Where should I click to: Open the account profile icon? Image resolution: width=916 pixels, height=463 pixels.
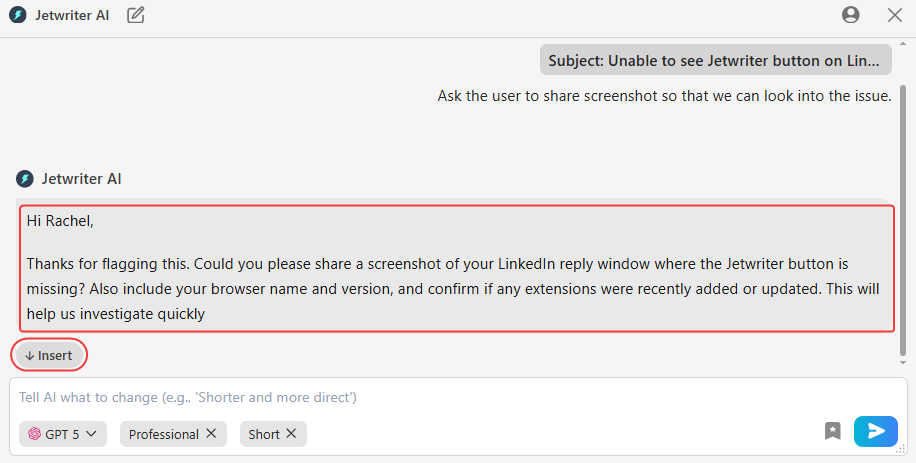851,15
